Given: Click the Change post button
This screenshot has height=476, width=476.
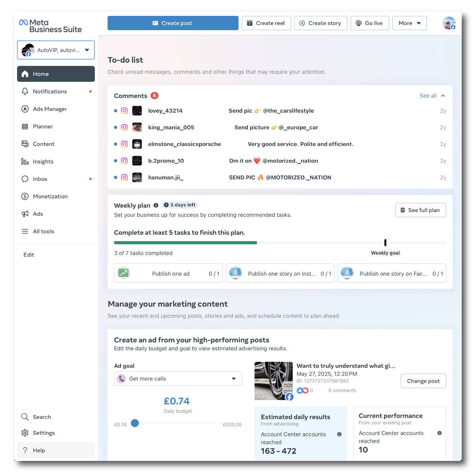Looking at the screenshot, I should click(x=423, y=381).
